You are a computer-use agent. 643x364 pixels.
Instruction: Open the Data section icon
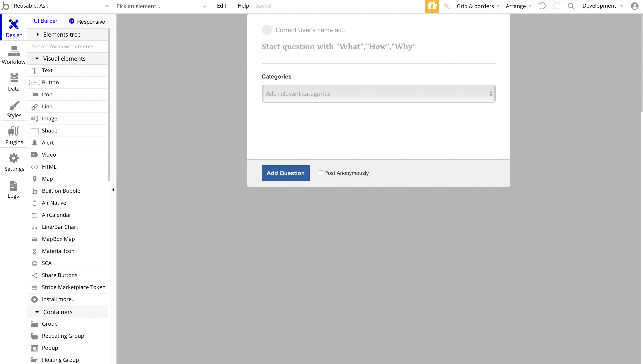[14, 78]
